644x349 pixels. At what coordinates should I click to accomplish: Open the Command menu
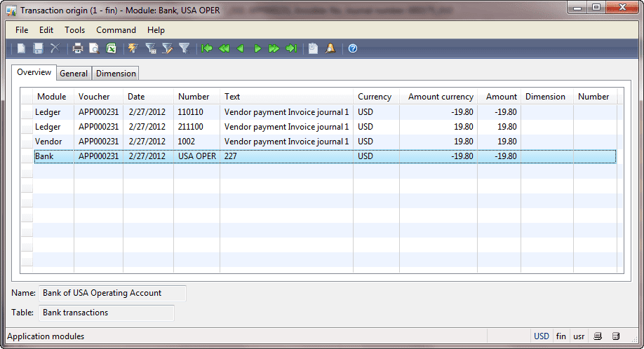tap(116, 30)
